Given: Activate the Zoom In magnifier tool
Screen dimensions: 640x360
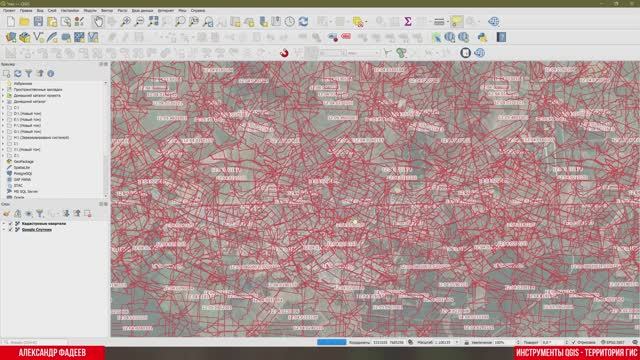Looking at the screenshot, I should [125, 22].
